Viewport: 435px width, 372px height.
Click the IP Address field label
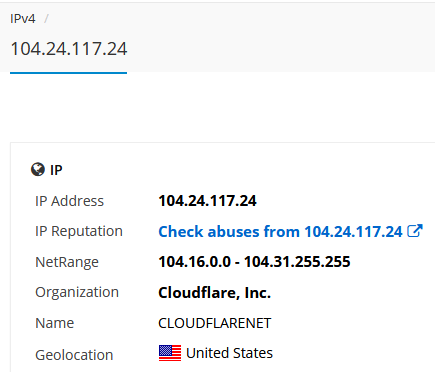coord(69,201)
